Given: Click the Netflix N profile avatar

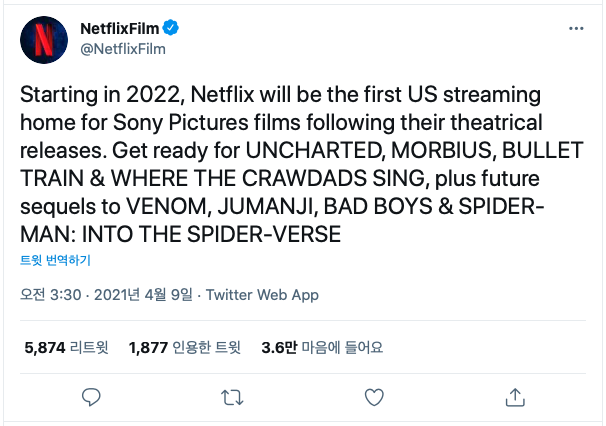Looking at the screenshot, I should 44,40.
